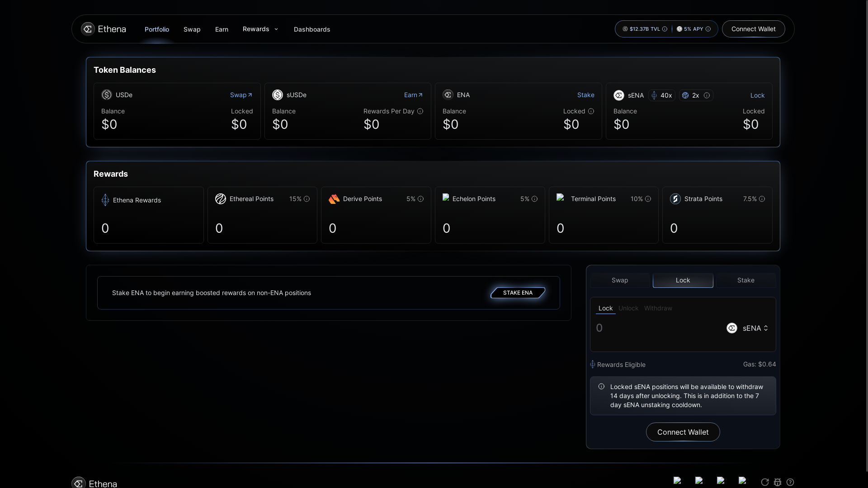The width and height of the screenshot is (868, 488).
Task: Open Dashboards from the navbar
Action: tap(312, 29)
